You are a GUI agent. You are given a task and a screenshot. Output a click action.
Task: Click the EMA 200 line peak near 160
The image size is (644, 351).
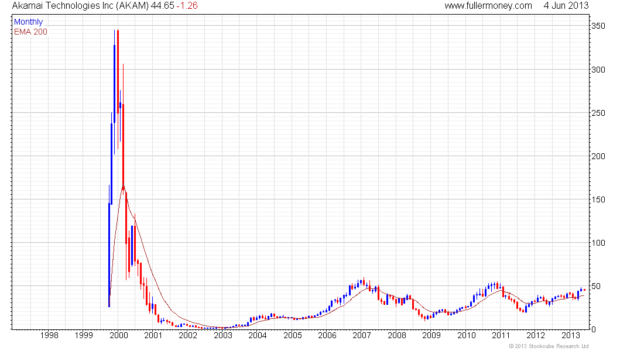click(123, 188)
